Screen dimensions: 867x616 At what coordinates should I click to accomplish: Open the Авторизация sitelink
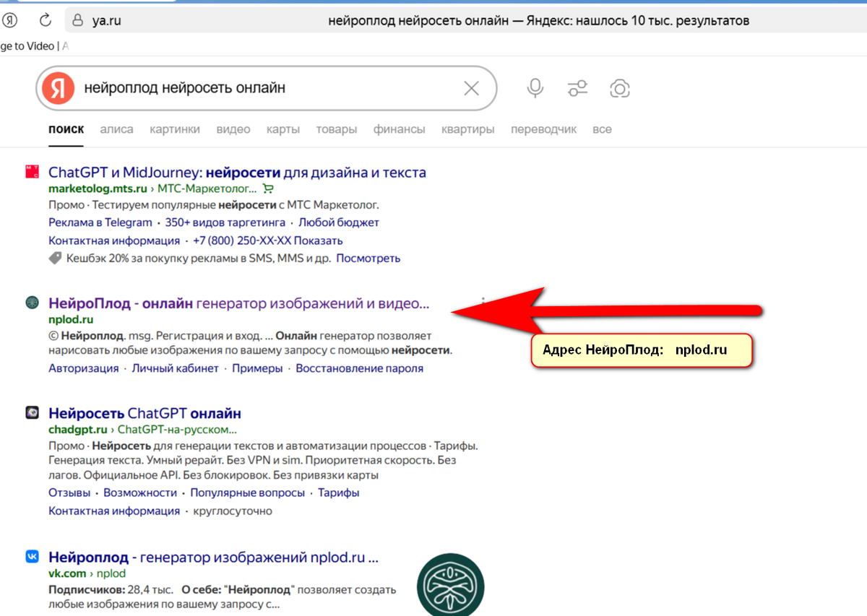(84, 368)
